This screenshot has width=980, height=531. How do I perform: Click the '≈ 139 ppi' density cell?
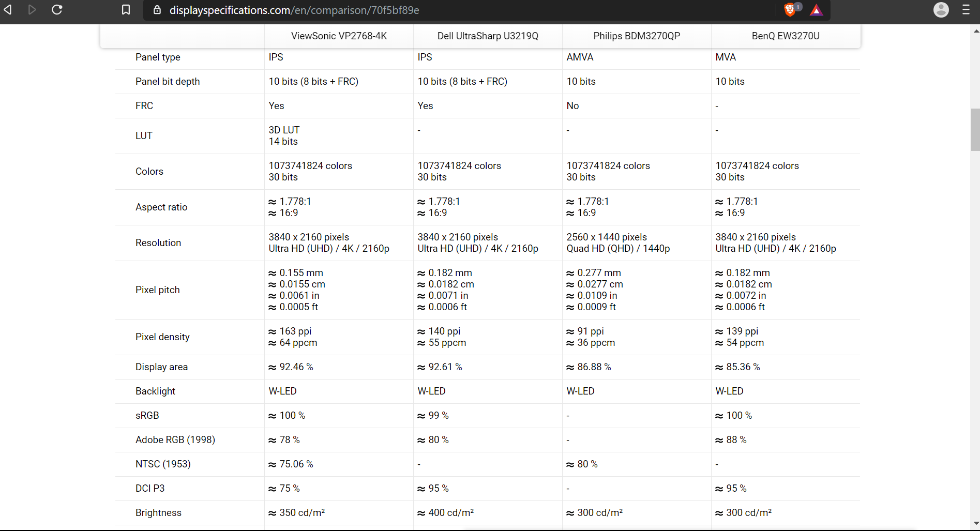(737, 331)
